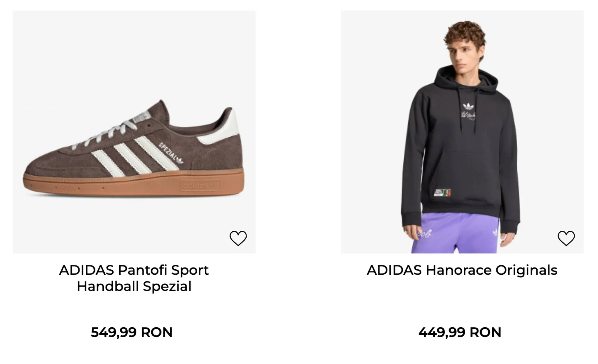The height and width of the screenshot is (364, 598).
Task: Click the 449,99 RON price
Action: (x=460, y=332)
